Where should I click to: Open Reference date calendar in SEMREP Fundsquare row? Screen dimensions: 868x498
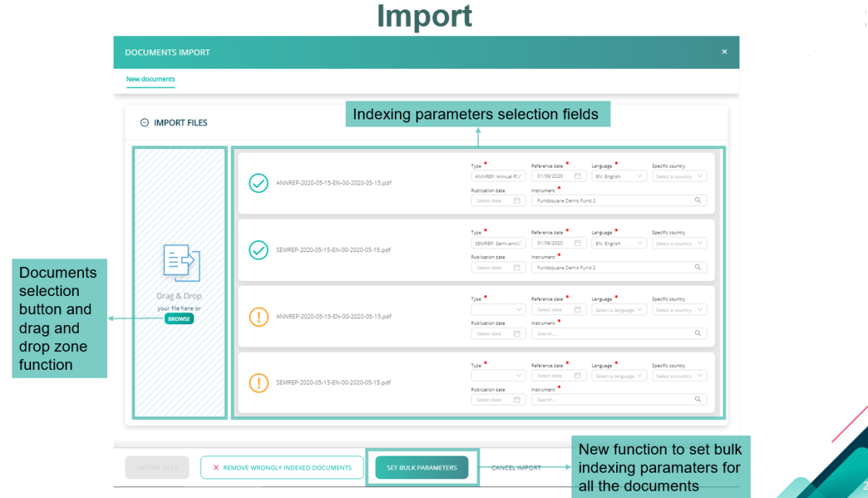(578, 243)
